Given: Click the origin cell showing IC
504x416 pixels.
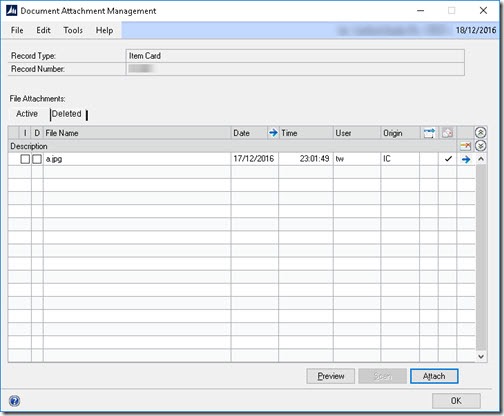Looking at the screenshot, I should 400,159.
